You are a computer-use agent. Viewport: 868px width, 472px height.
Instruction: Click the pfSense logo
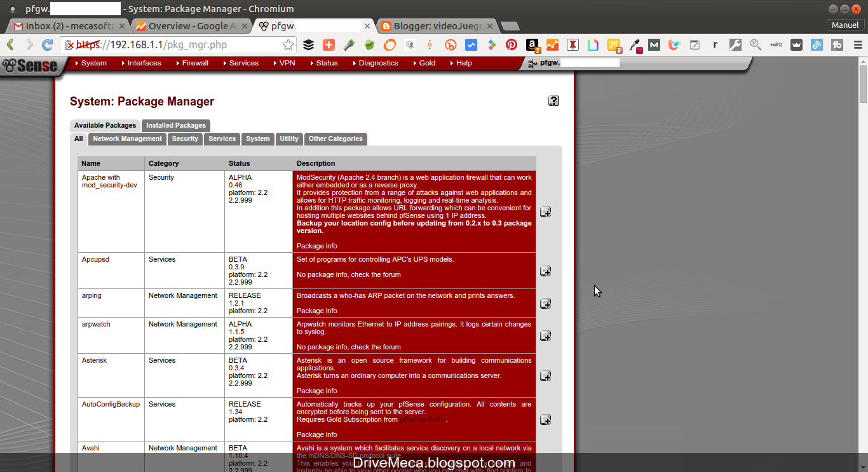coord(30,65)
